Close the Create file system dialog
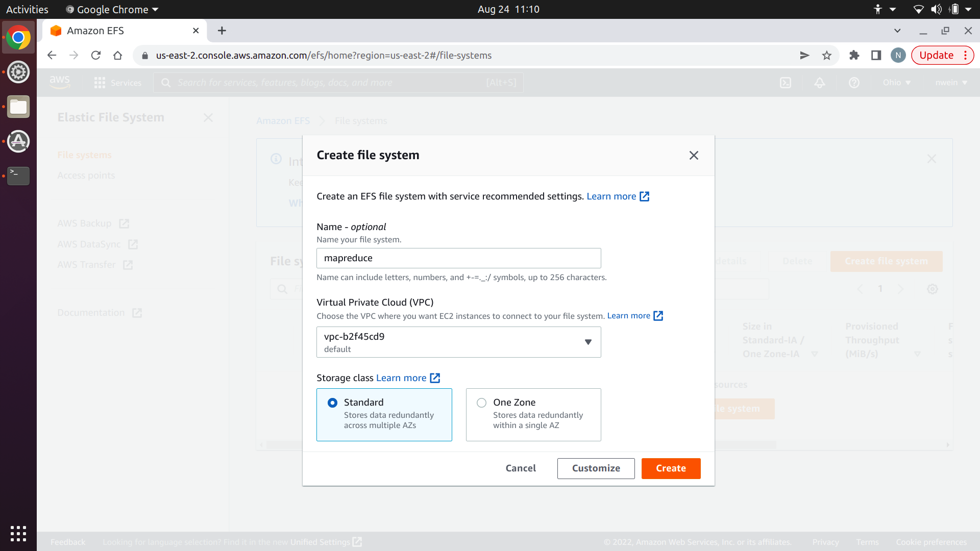Viewport: 980px width, 551px height. coord(693,156)
